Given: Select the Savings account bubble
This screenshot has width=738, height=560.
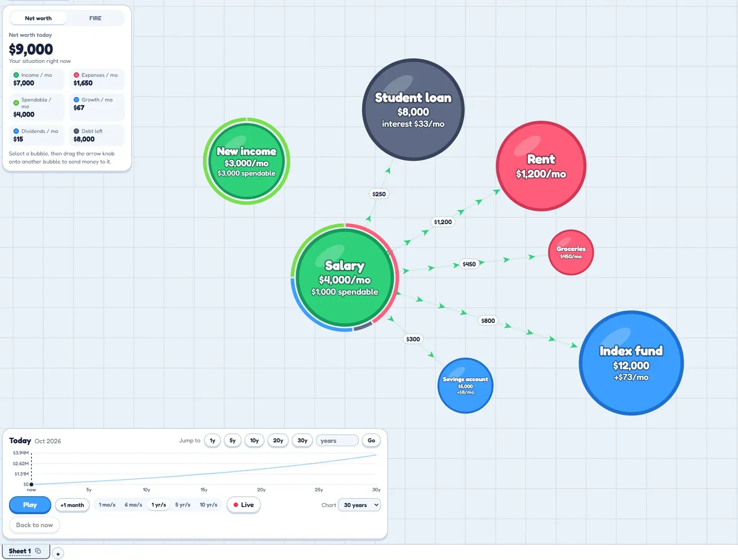Looking at the screenshot, I should point(465,385).
